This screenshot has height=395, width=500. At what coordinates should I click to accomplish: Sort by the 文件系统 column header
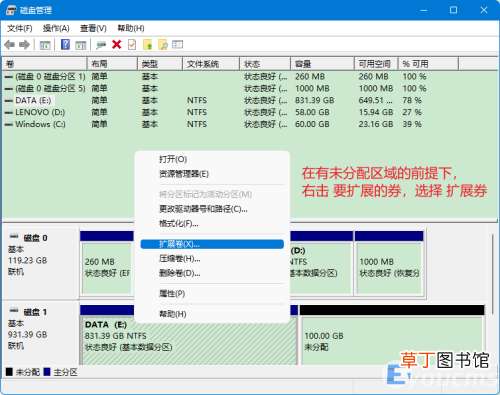(211, 64)
